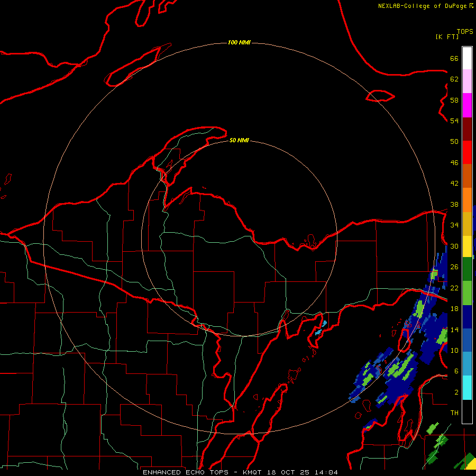Click the navy 14-18 kft legend swatch
476x476 pixels.
(x=467, y=317)
